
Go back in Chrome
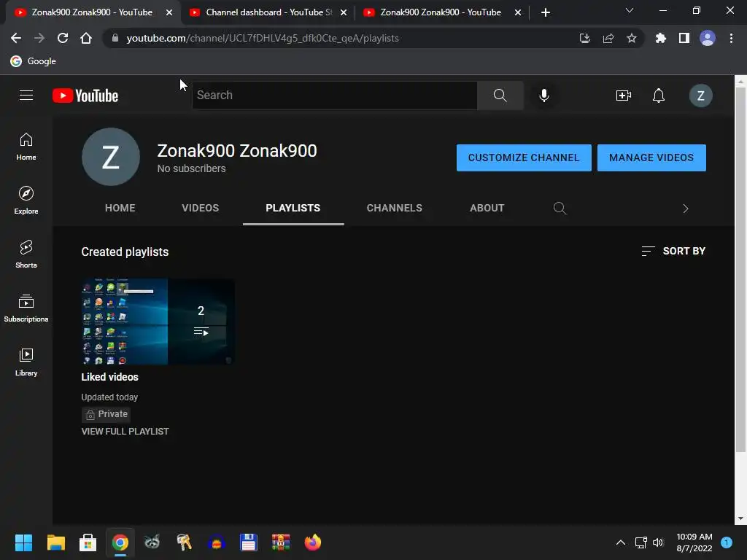point(16,38)
